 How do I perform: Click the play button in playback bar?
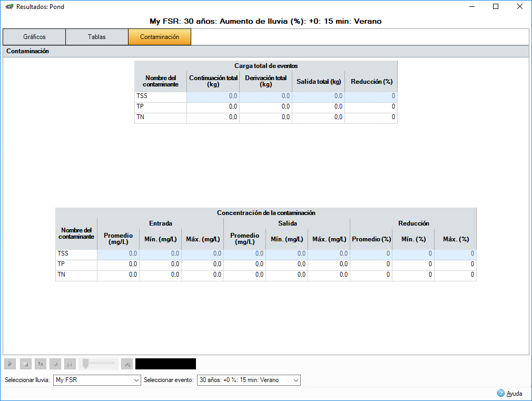(10, 364)
